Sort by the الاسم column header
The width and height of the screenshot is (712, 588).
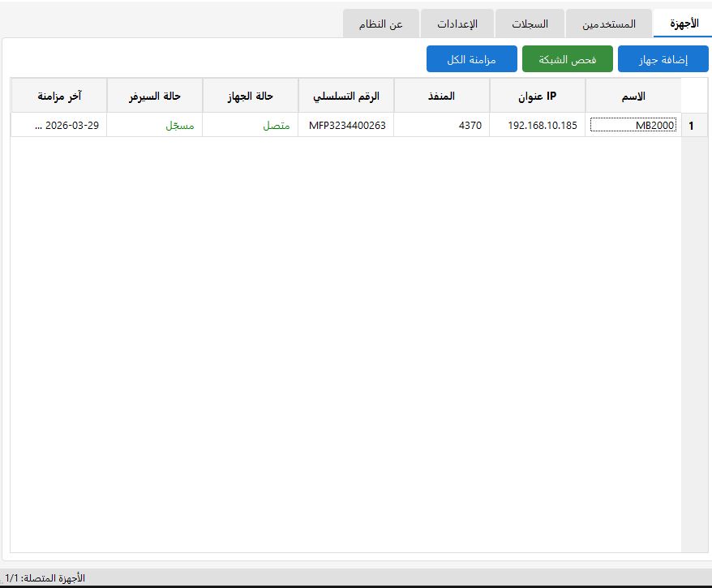(x=633, y=96)
